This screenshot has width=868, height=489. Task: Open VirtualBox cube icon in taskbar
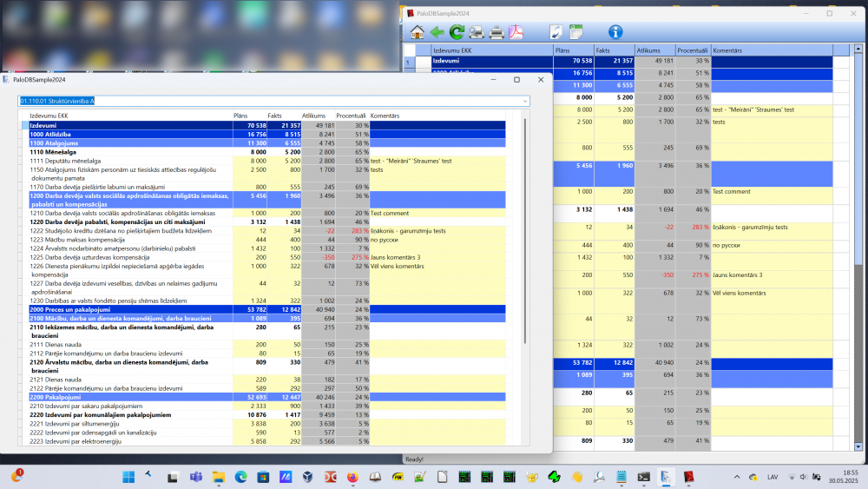(x=308, y=477)
